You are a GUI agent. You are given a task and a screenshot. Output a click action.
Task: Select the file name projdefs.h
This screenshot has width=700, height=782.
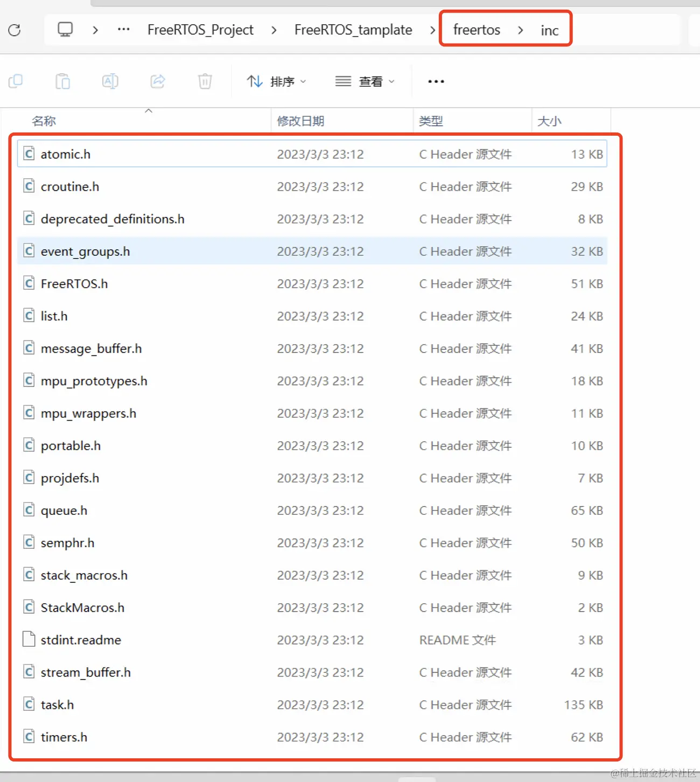point(70,478)
